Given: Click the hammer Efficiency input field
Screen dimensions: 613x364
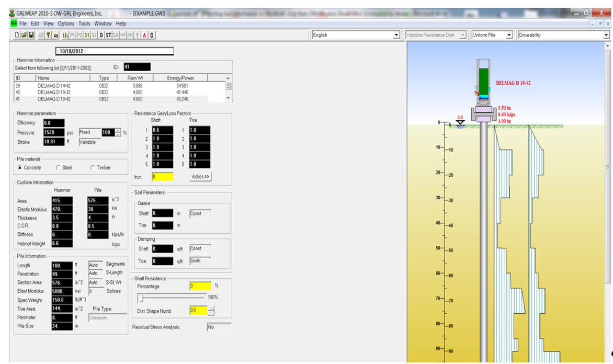Looking at the screenshot, I should tap(54, 123).
